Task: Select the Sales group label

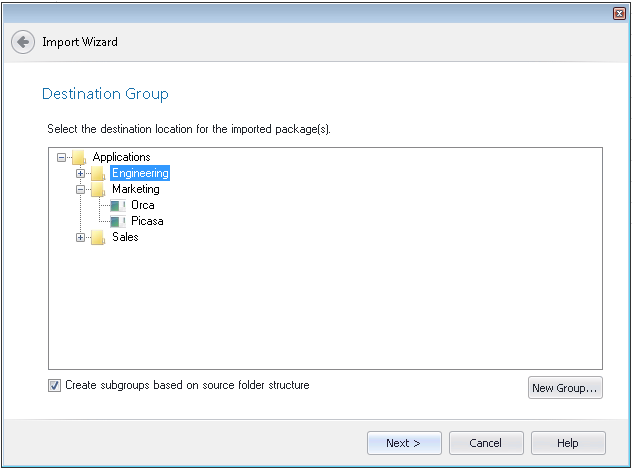Action: coord(125,237)
